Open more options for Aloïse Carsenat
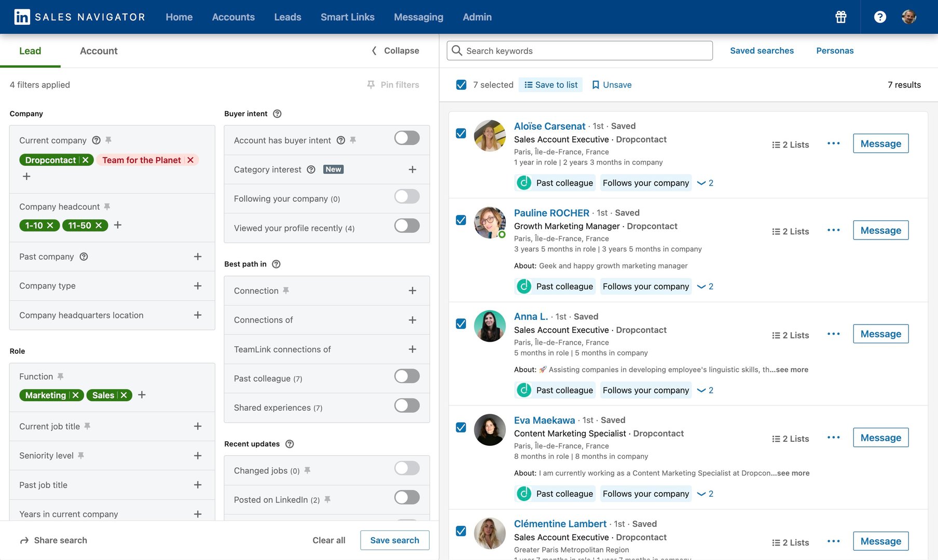This screenshot has height=560, width=938. pos(833,144)
